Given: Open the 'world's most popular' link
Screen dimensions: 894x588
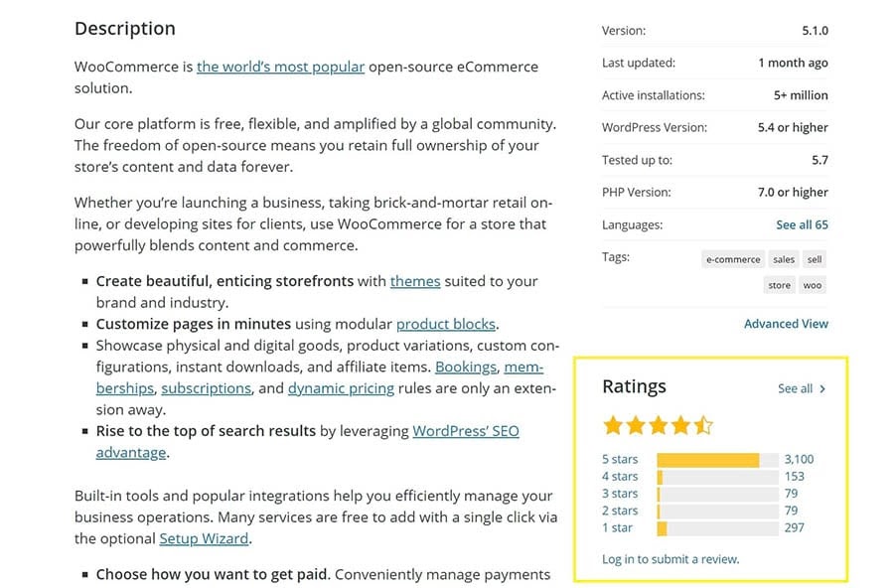Looking at the screenshot, I should point(280,67).
